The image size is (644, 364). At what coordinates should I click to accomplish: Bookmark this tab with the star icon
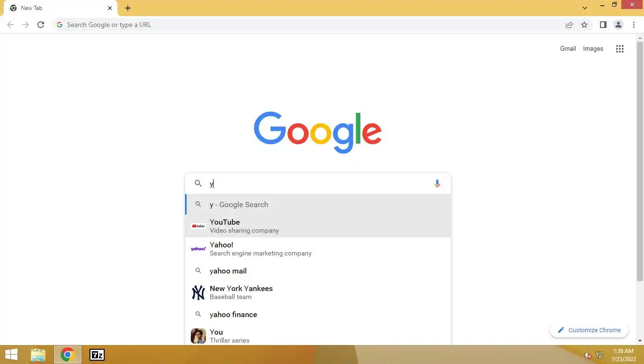coord(584,25)
